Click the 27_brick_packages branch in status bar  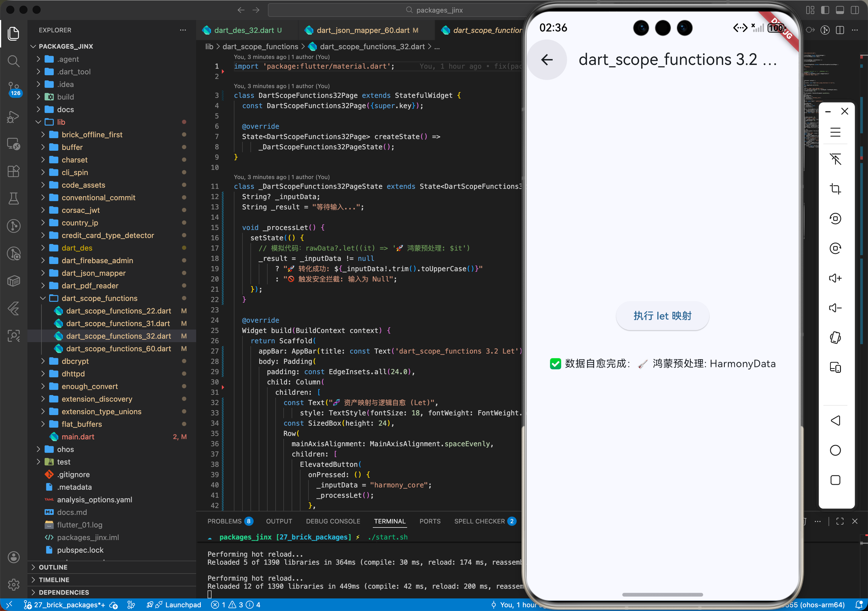tap(69, 605)
